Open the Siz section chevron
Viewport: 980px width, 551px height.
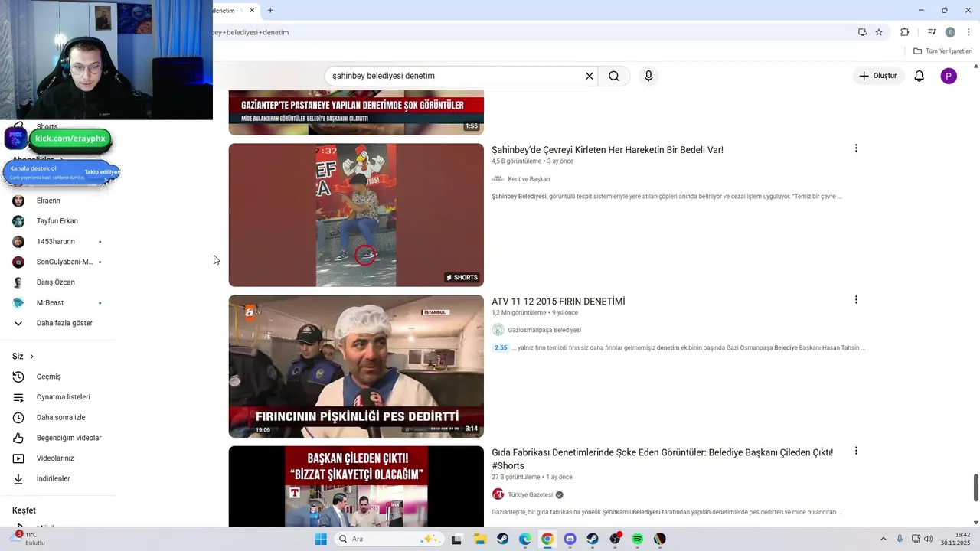pyautogui.click(x=31, y=357)
